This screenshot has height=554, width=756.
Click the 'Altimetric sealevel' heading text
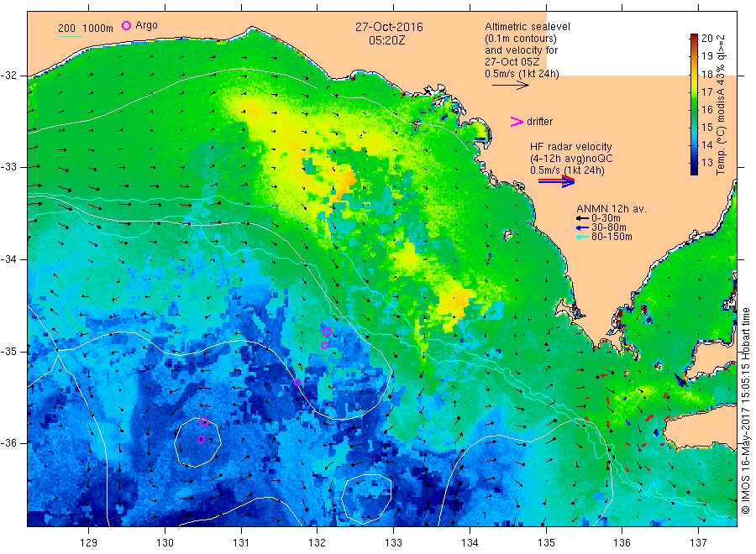(x=528, y=27)
